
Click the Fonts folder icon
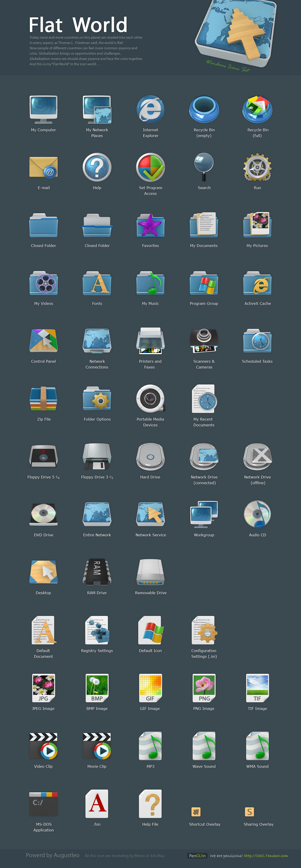pyautogui.click(x=97, y=283)
